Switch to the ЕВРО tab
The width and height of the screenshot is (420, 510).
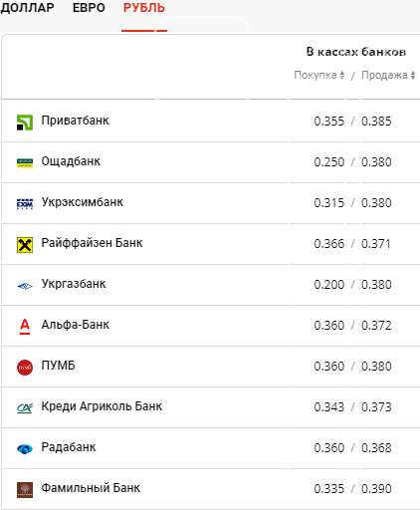coord(89,8)
